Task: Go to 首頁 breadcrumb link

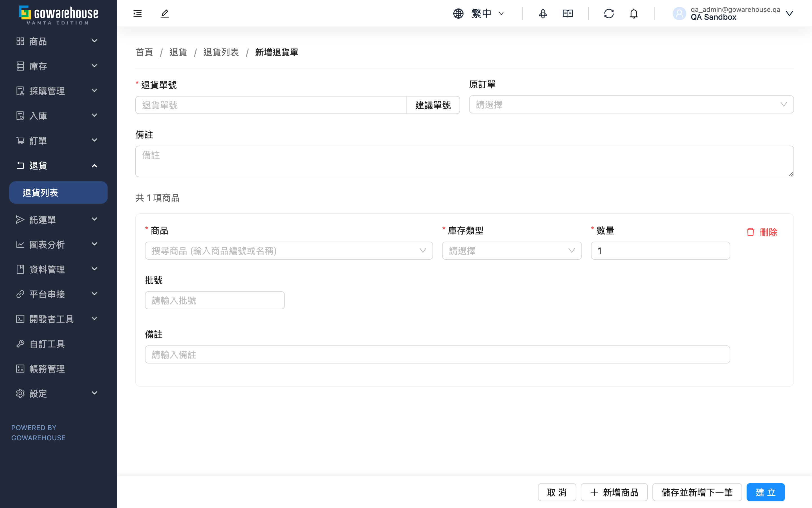Action: [x=144, y=52]
